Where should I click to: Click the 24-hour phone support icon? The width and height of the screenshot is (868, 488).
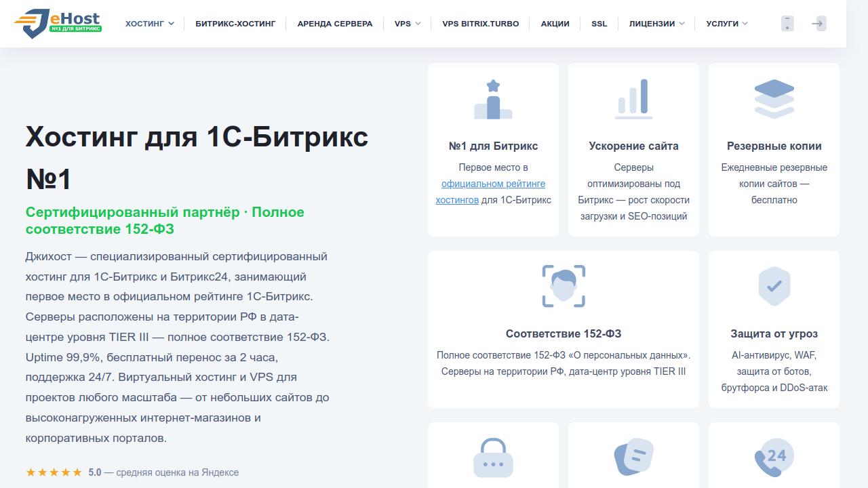[774, 457]
